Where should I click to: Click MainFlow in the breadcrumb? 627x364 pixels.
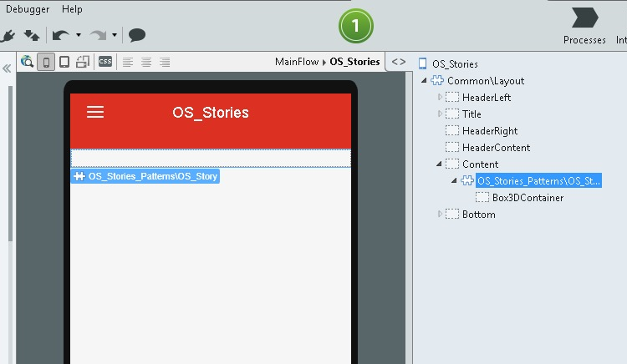[x=297, y=62]
